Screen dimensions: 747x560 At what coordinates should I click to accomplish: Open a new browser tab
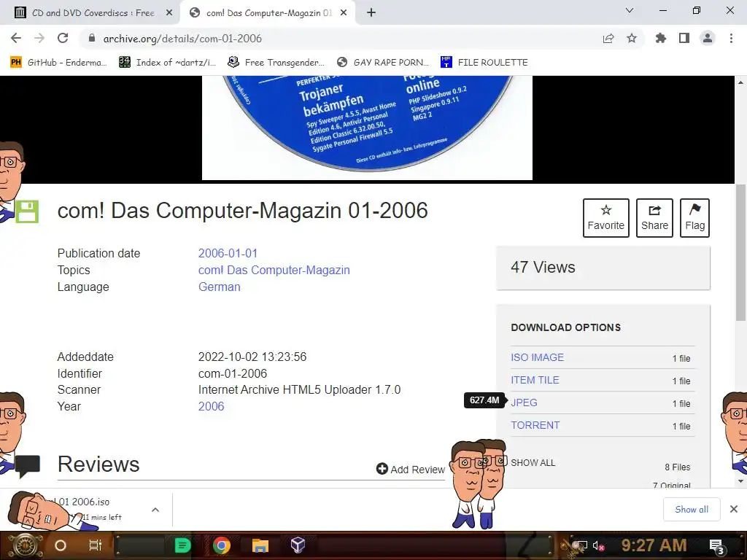point(371,13)
